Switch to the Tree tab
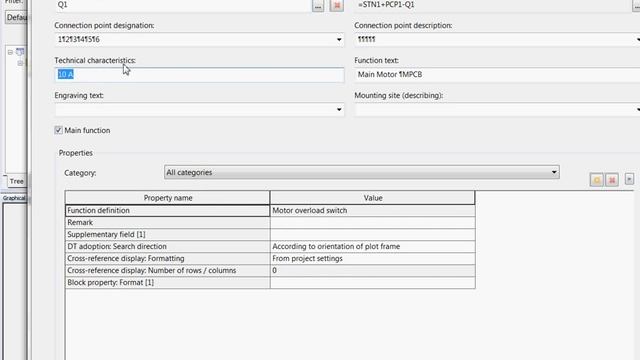This screenshot has width=640, height=360. [16, 181]
